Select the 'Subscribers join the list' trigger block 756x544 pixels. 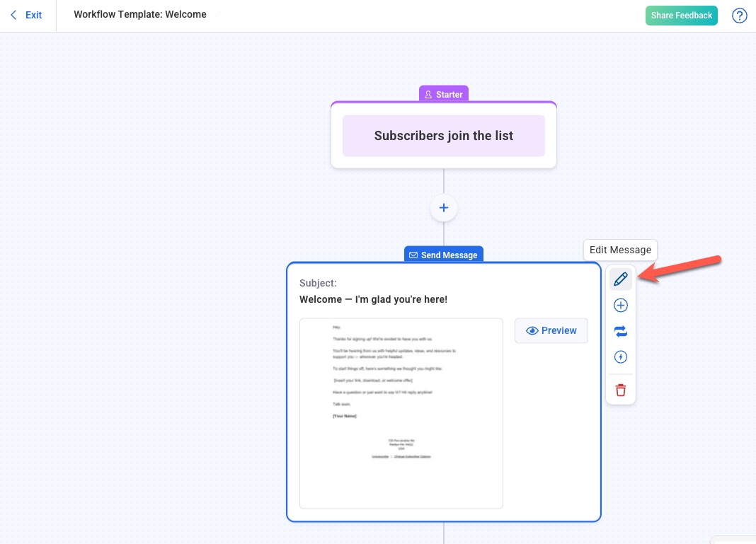click(444, 136)
